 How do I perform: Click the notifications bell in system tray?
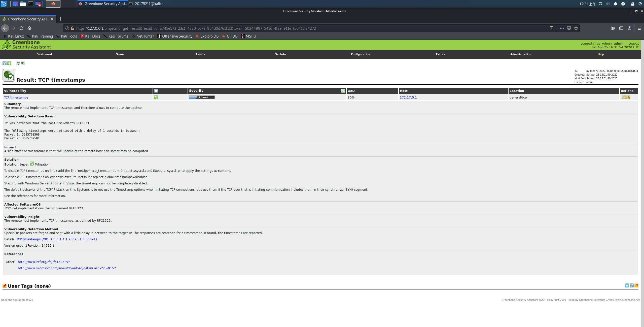tap(615, 4)
